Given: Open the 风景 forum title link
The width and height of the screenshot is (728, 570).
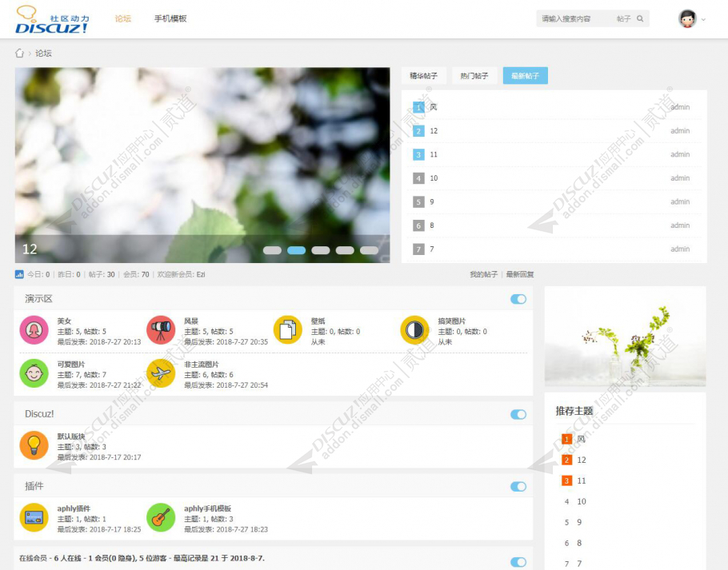Looking at the screenshot, I should pos(191,321).
